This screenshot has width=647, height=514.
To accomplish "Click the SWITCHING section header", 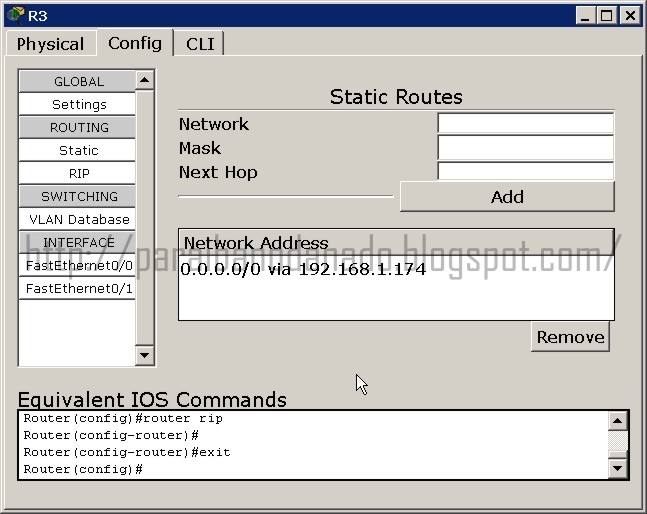I will click(x=77, y=196).
